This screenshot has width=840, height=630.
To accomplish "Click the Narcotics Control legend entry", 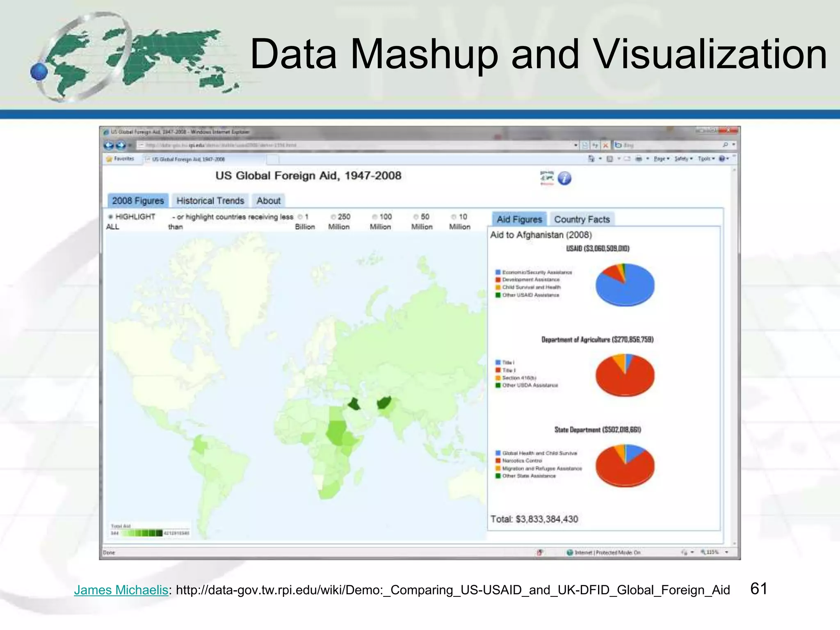I will tap(519, 461).
